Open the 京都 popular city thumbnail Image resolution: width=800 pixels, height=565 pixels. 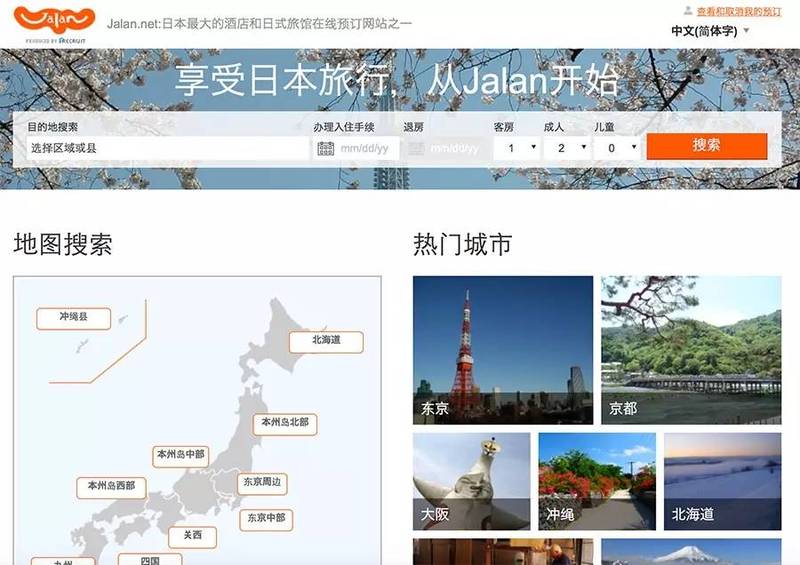pyautogui.click(x=691, y=350)
